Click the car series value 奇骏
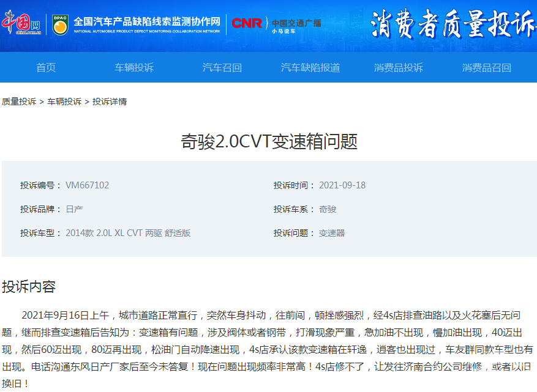The image size is (537, 392). (328, 209)
